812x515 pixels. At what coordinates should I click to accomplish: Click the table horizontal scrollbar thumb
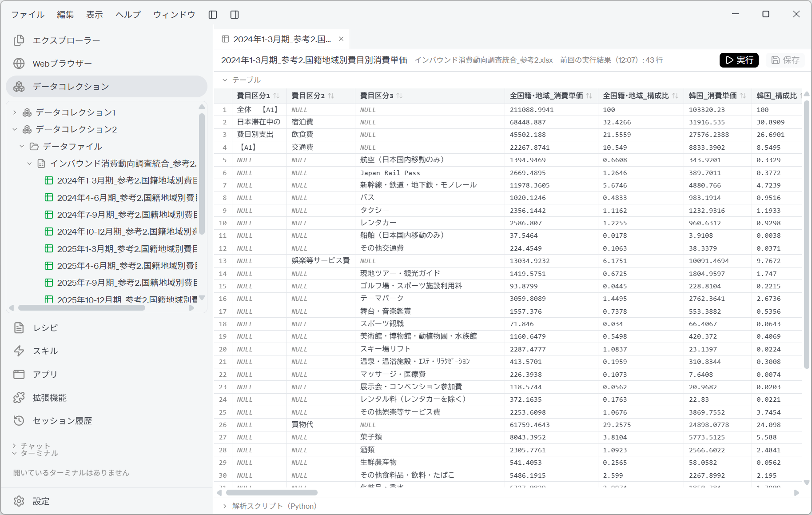pos(272,492)
